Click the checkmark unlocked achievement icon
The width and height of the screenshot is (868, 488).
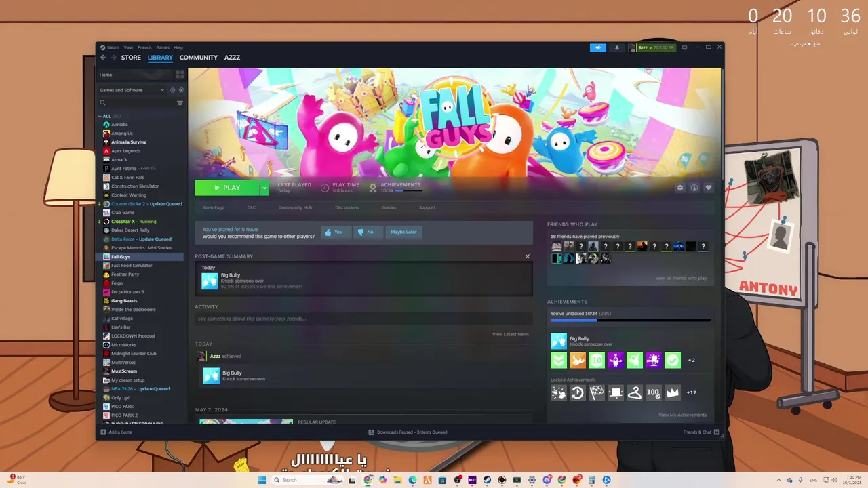(x=672, y=360)
